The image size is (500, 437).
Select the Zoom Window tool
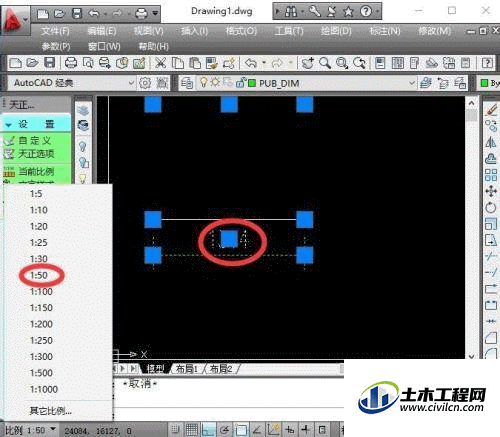(x=342, y=63)
